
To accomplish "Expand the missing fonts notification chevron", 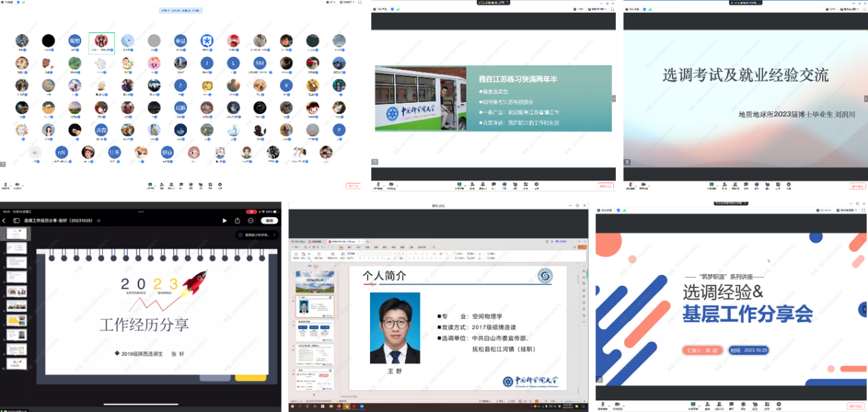I will (274, 235).
